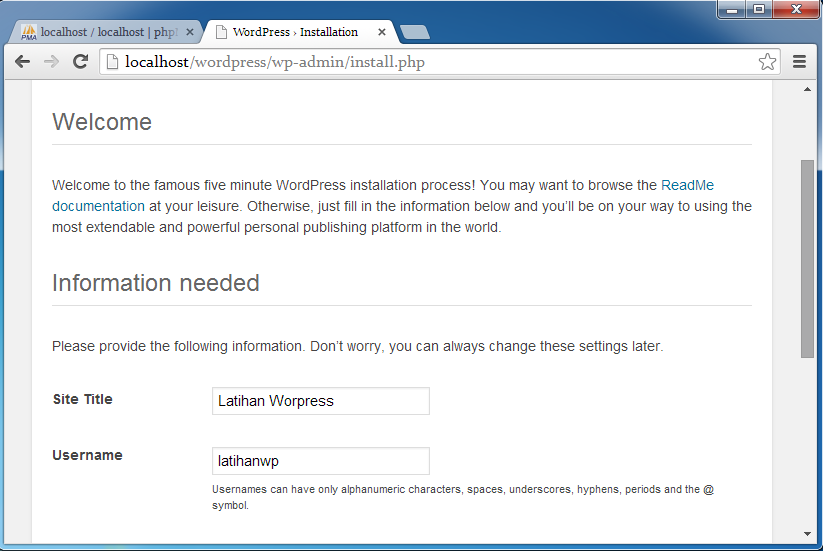Minimize the Chrome window
Image resolution: width=823 pixels, height=551 pixels.
pyautogui.click(x=732, y=9)
